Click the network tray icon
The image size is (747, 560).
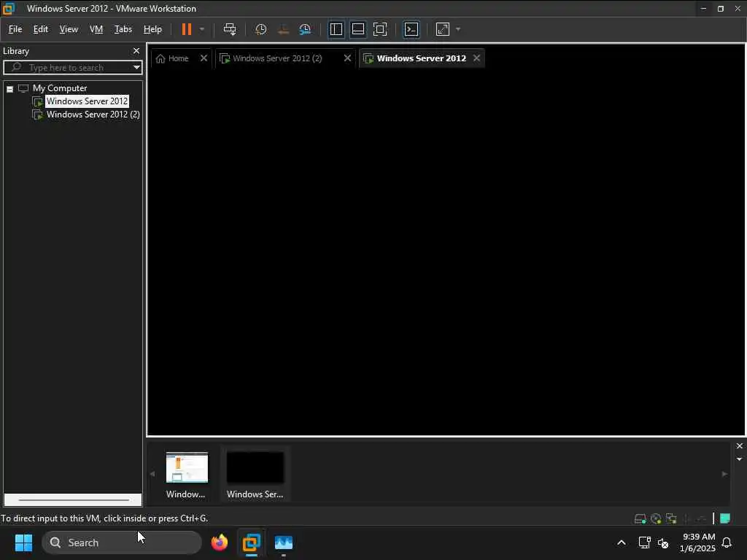pos(645,542)
